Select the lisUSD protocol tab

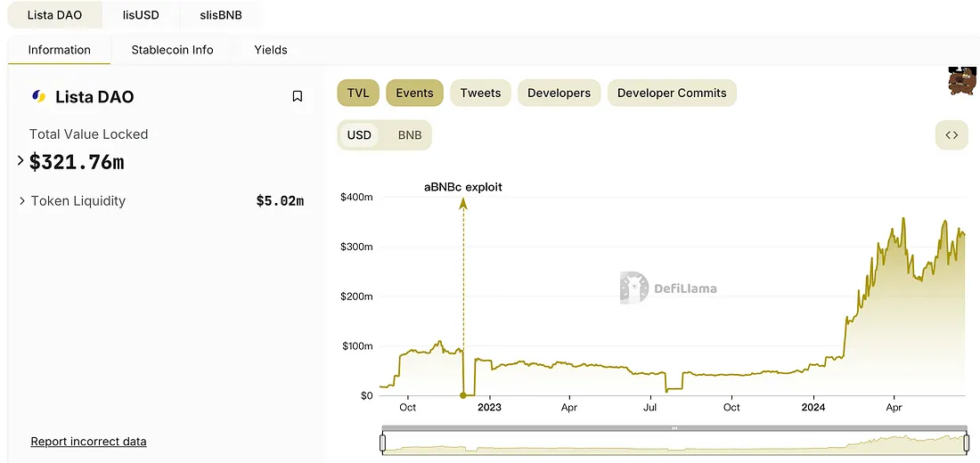pyautogui.click(x=141, y=15)
